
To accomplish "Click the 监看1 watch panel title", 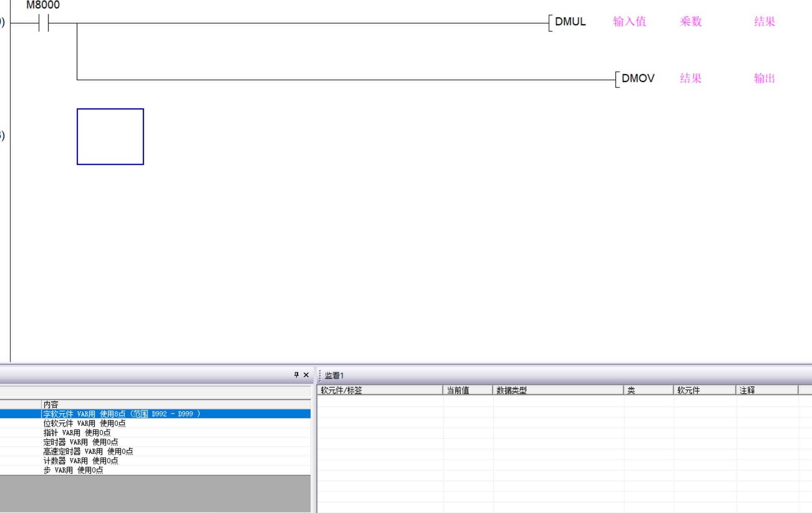I will 334,375.
